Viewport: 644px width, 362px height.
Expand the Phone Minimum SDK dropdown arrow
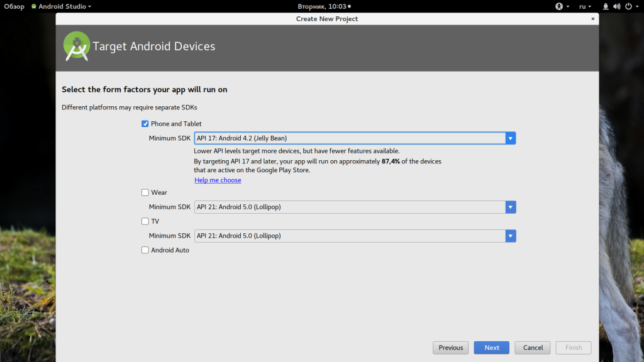pos(511,138)
